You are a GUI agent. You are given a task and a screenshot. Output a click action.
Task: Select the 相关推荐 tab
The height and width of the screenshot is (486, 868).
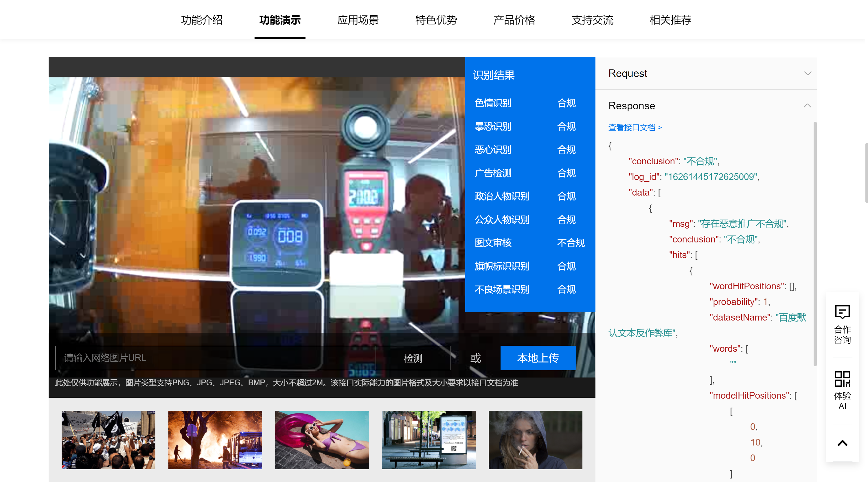click(670, 20)
